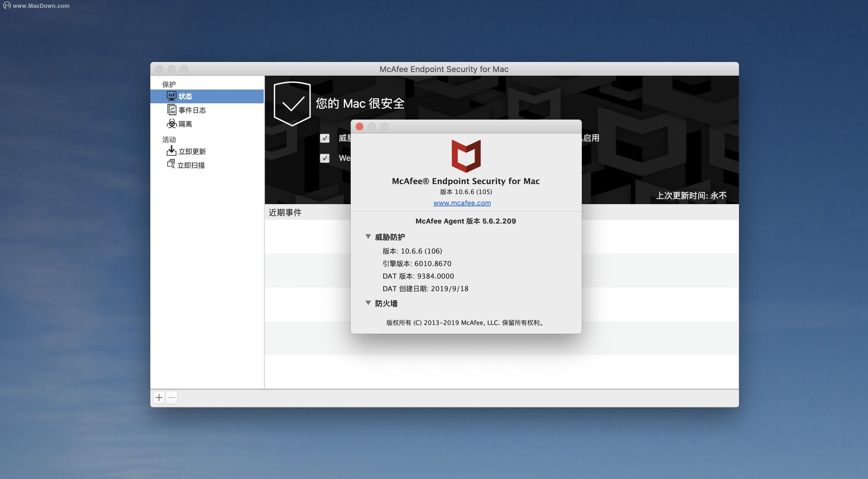Click the minus button at bottom left
This screenshot has height=479, width=868.
tap(172, 398)
